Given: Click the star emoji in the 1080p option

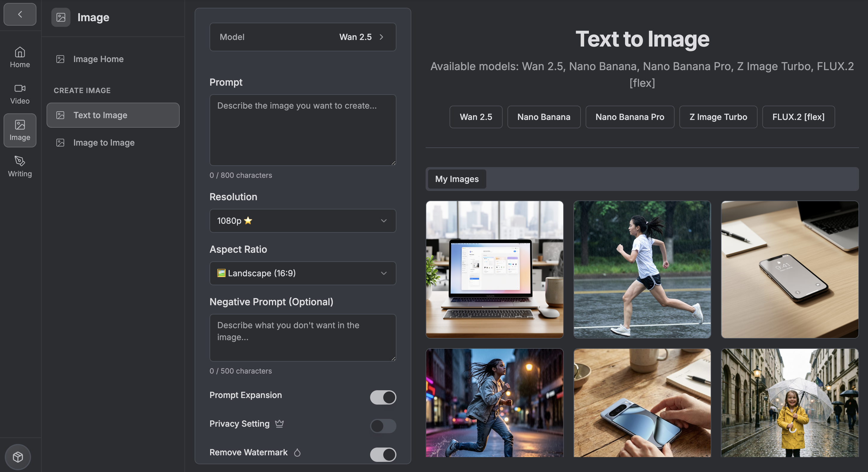Looking at the screenshot, I should click(x=248, y=221).
